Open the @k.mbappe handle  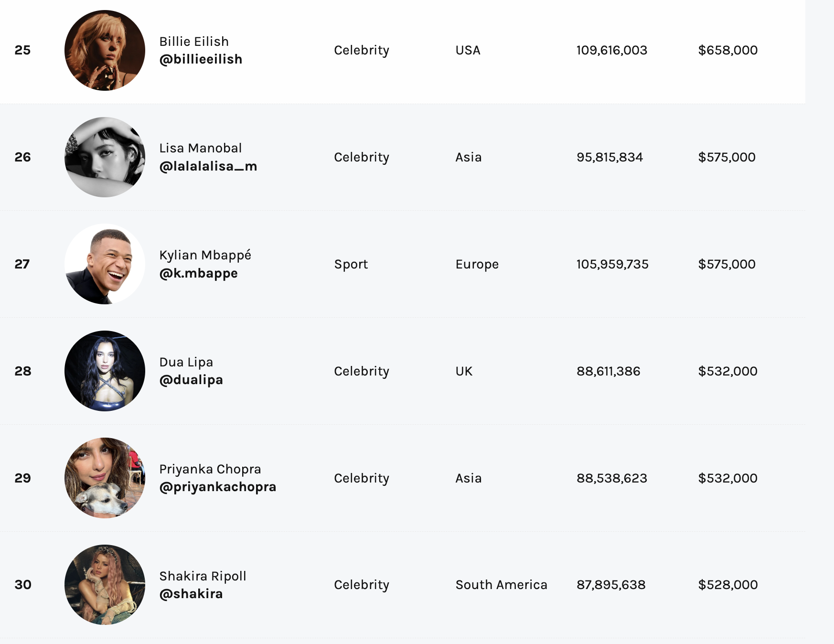click(x=198, y=273)
